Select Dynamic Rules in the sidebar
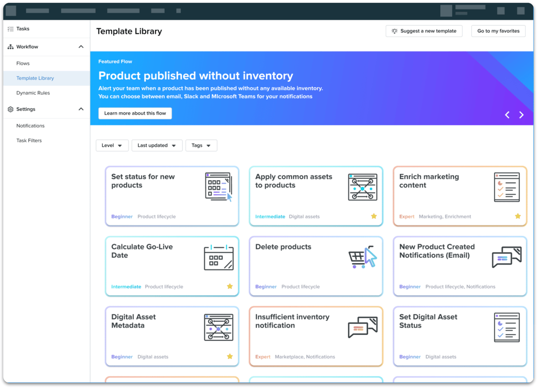538x392 pixels. click(x=33, y=93)
